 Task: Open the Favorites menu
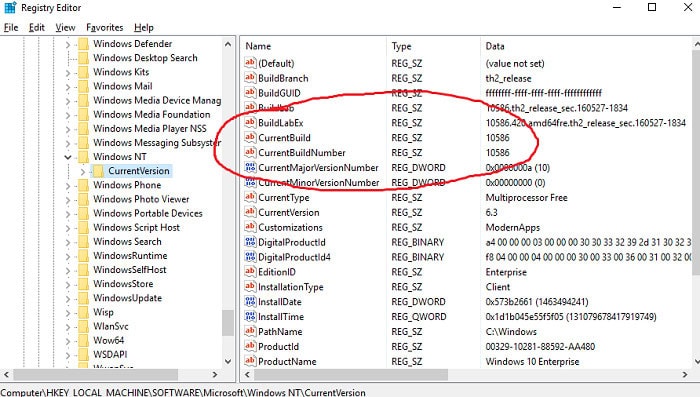point(104,28)
